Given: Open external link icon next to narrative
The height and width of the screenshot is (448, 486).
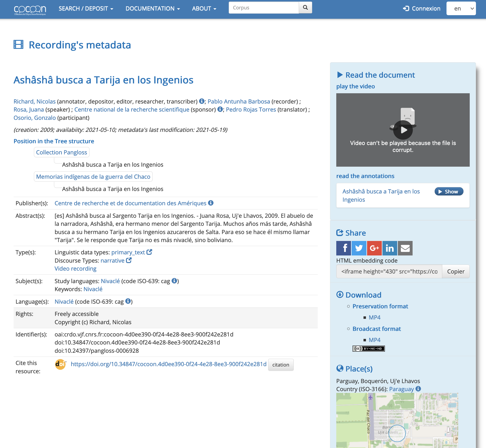Looking at the screenshot, I should pos(129,260).
